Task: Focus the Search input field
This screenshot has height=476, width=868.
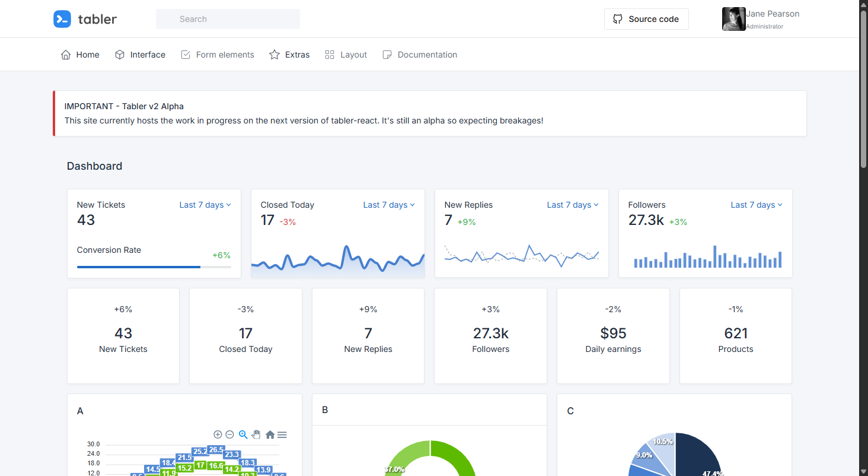Action: pyautogui.click(x=228, y=19)
